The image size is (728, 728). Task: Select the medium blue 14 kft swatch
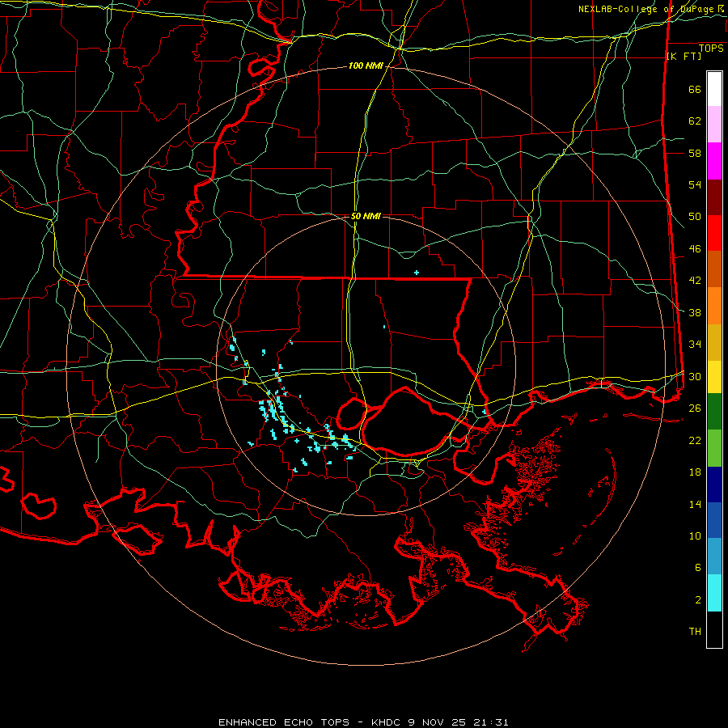click(x=714, y=520)
